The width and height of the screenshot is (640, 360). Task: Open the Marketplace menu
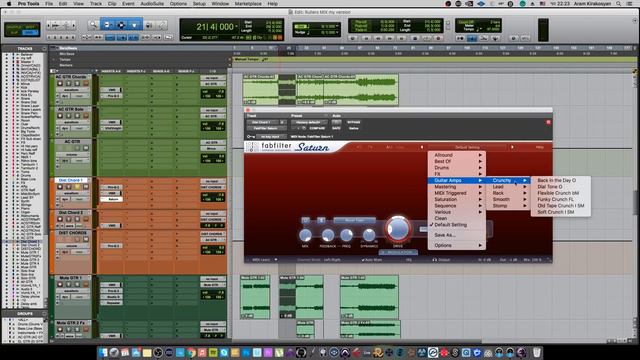(248, 4)
